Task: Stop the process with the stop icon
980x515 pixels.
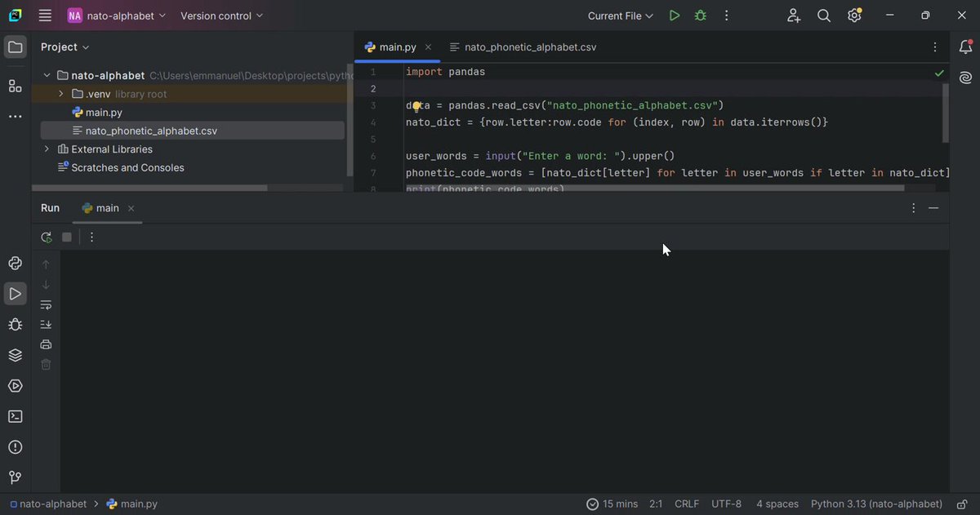Action: tap(67, 238)
